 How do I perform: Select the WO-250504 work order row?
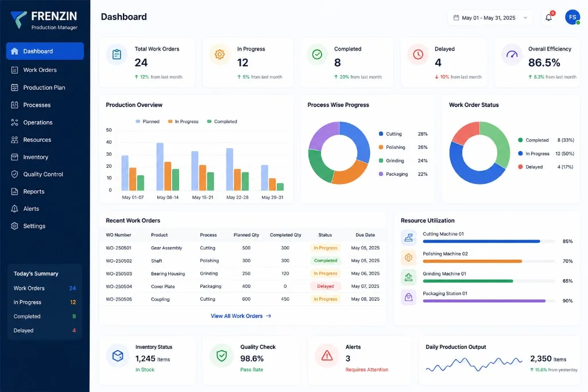(x=243, y=286)
